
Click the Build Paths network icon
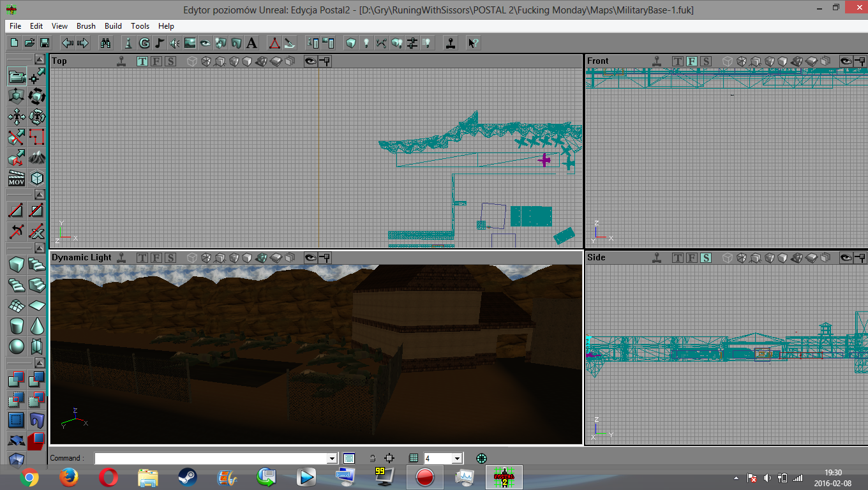(381, 43)
